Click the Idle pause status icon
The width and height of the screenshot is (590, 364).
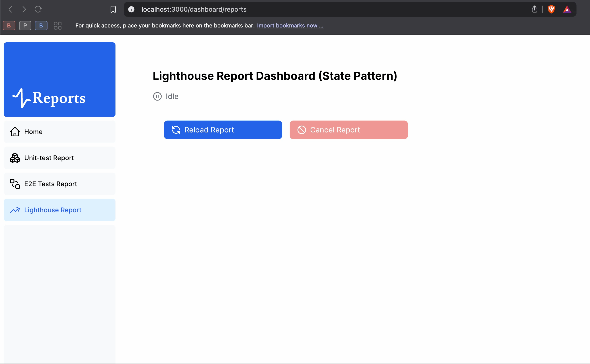point(157,96)
